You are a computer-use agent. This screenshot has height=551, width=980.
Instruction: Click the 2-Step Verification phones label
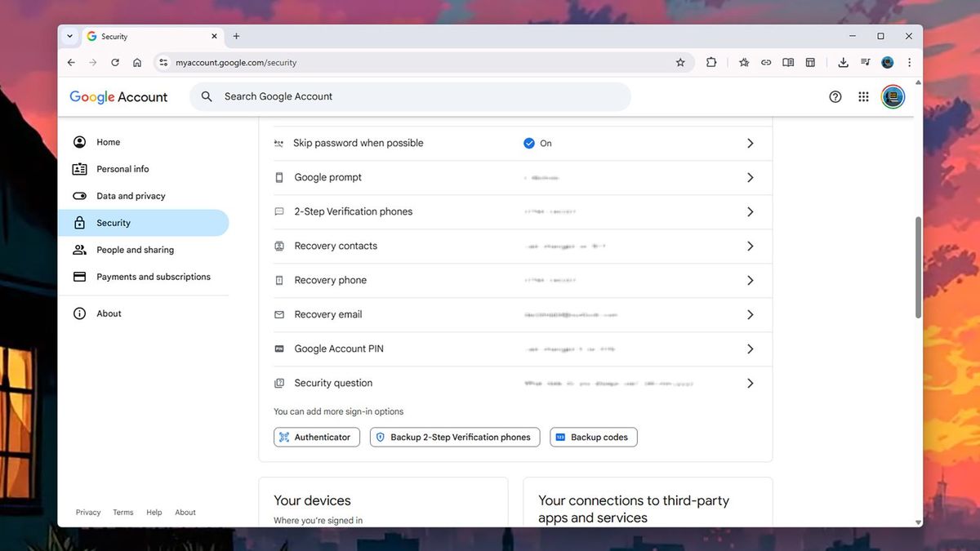[354, 211]
